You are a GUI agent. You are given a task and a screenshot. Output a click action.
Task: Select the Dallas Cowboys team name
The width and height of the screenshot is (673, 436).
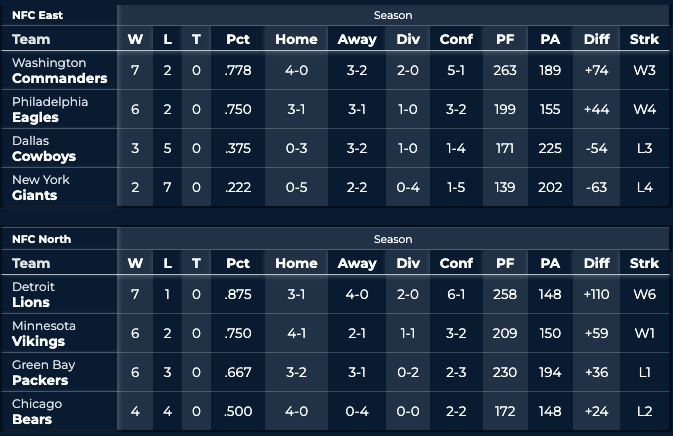pos(44,149)
